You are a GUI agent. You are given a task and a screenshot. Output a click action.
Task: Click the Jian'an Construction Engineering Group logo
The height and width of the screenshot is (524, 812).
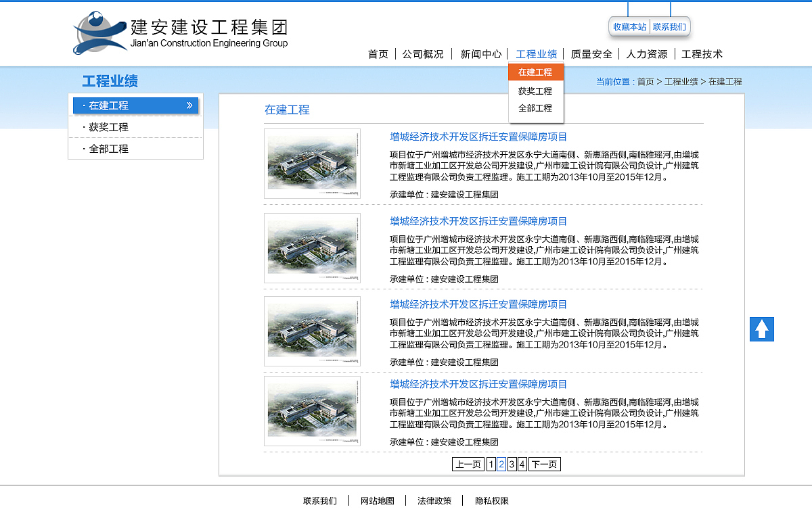pos(179,30)
